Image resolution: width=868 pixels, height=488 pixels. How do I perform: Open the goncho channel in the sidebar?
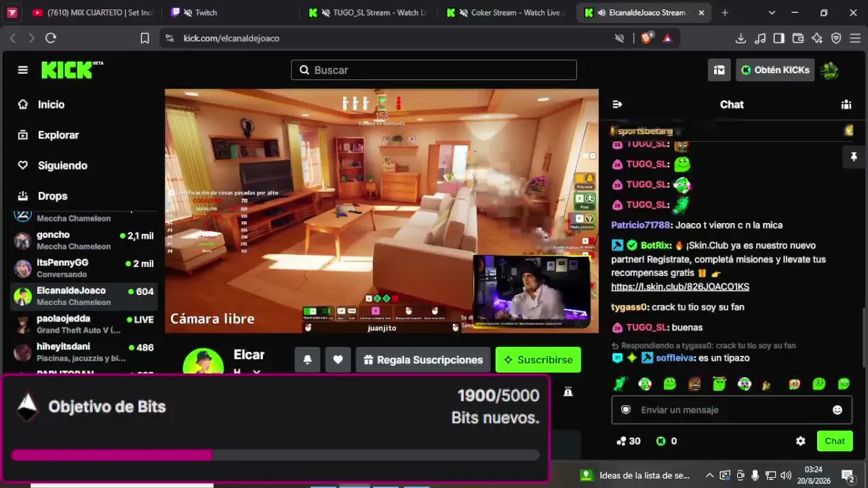(84, 241)
